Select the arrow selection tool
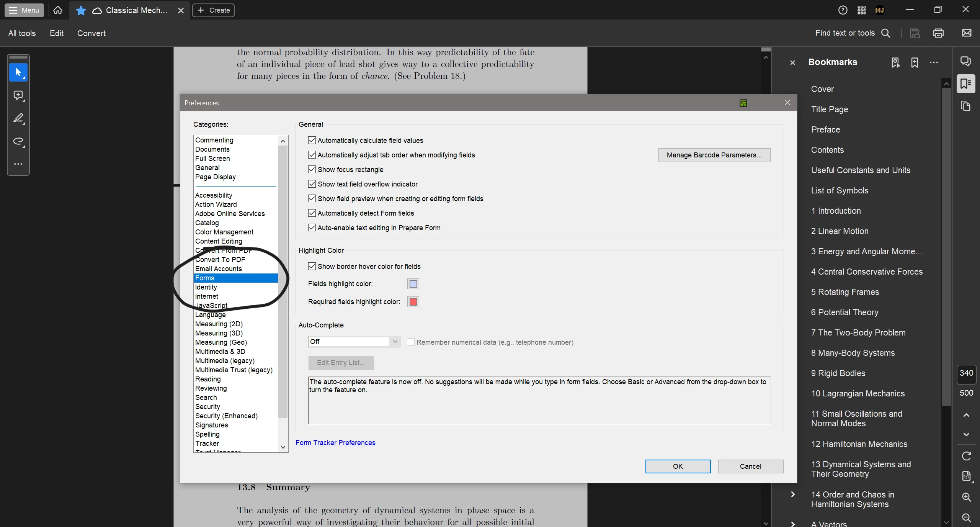This screenshot has width=980, height=527. tap(18, 72)
